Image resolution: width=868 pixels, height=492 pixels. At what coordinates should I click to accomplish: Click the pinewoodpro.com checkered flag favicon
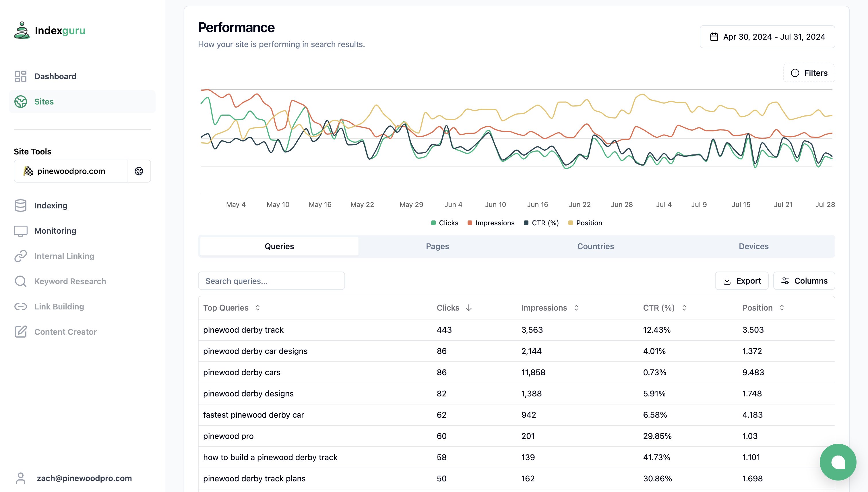pos(28,171)
